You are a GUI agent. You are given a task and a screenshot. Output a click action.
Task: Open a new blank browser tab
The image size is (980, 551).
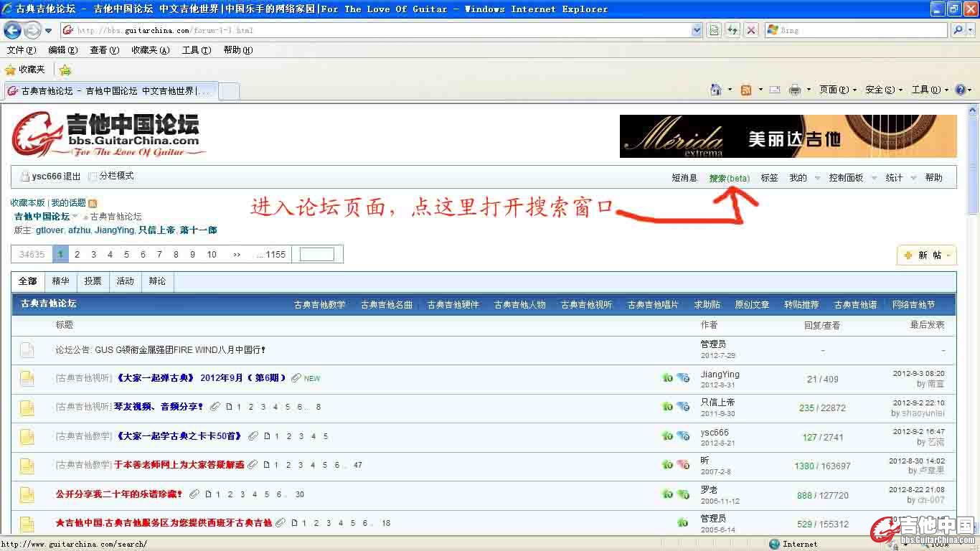tap(228, 91)
